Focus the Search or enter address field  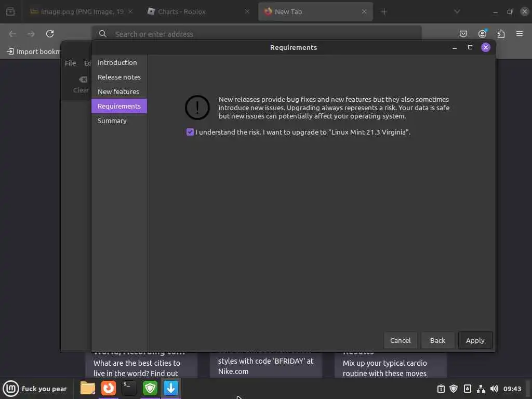(257, 34)
